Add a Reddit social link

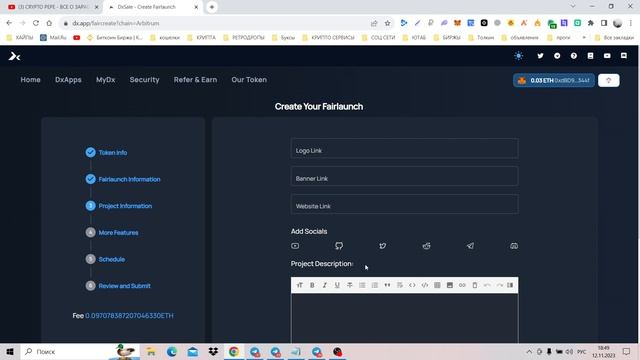[427, 246]
